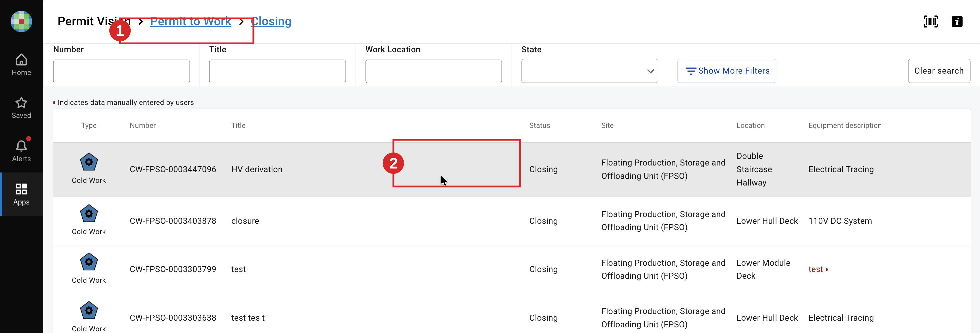Open permit number CW-FPSO-0003403878

coord(173,221)
